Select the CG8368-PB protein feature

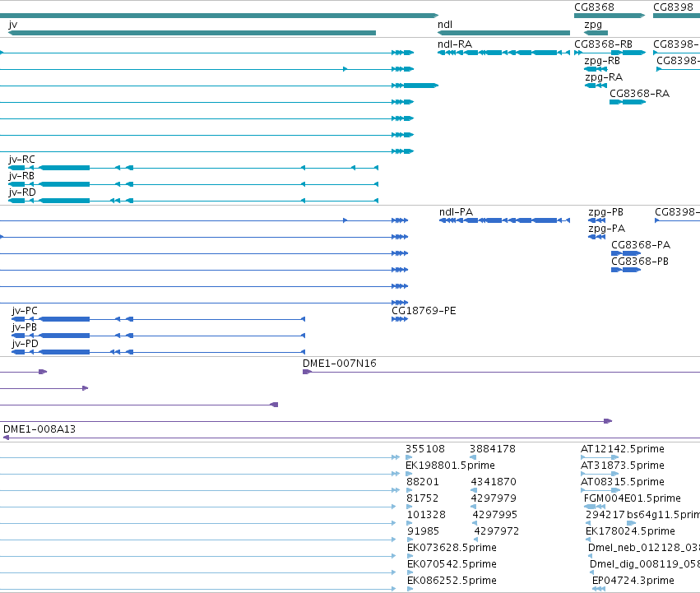pyautogui.click(x=626, y=270)
